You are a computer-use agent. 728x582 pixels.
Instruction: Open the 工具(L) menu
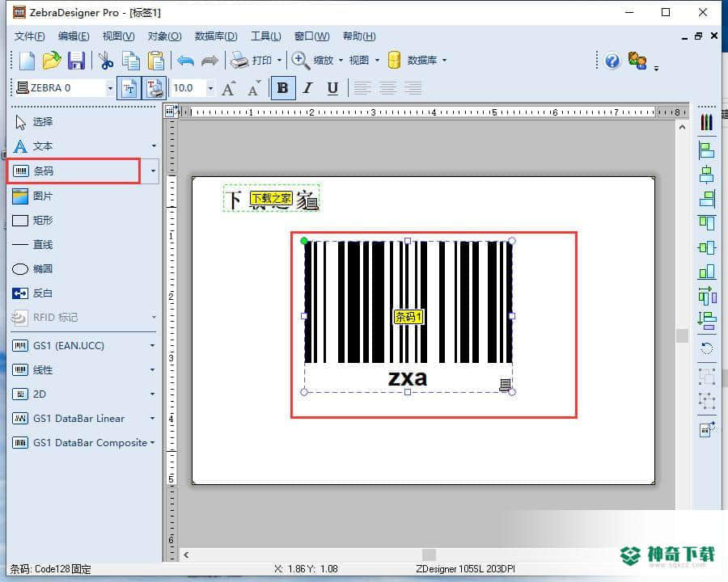pyautogui.click(x=266, y=36)
